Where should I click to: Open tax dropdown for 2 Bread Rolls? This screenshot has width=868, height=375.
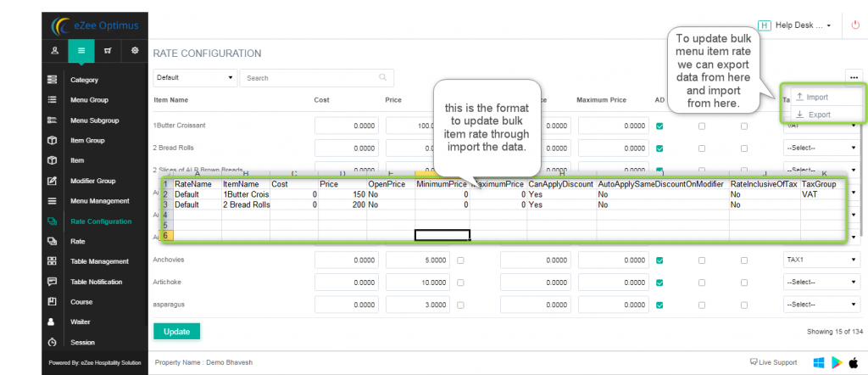(x=821, y=148)
